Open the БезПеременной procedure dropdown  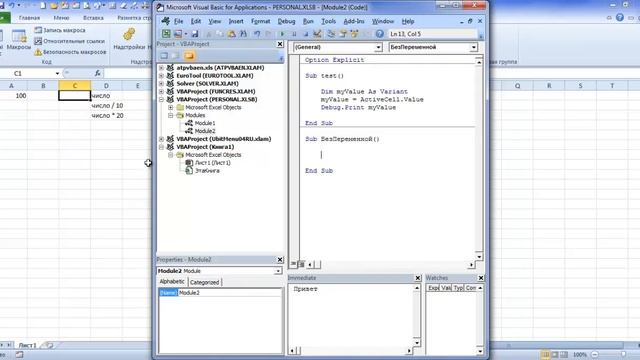click(x=473, y=47)
